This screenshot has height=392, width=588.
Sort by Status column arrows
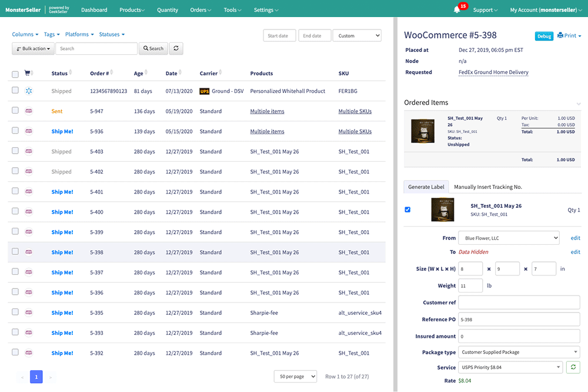click(x=71, y=72)
